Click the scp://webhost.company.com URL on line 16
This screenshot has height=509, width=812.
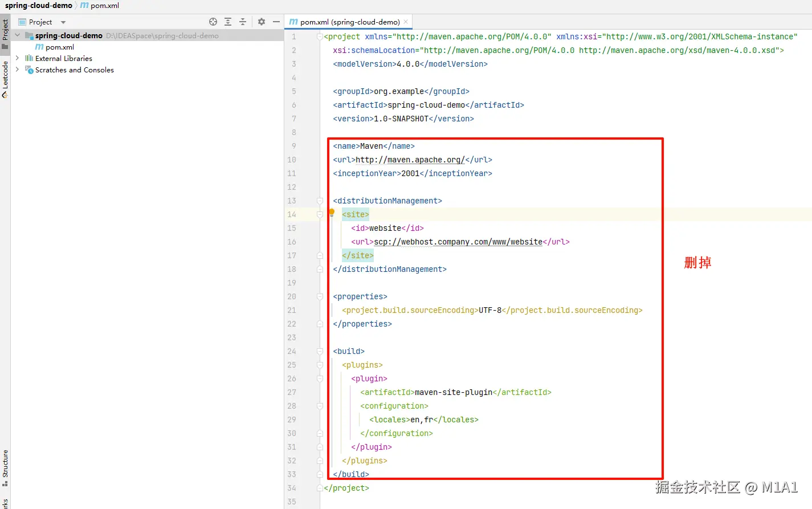click(458, 242)
